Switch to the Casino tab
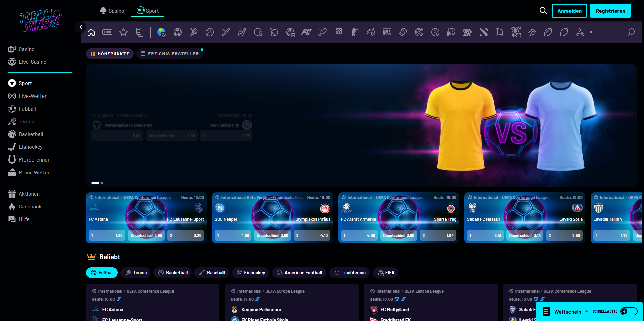Screen dimensions: 644x321 pyautogui.click(x=112, y=11)
